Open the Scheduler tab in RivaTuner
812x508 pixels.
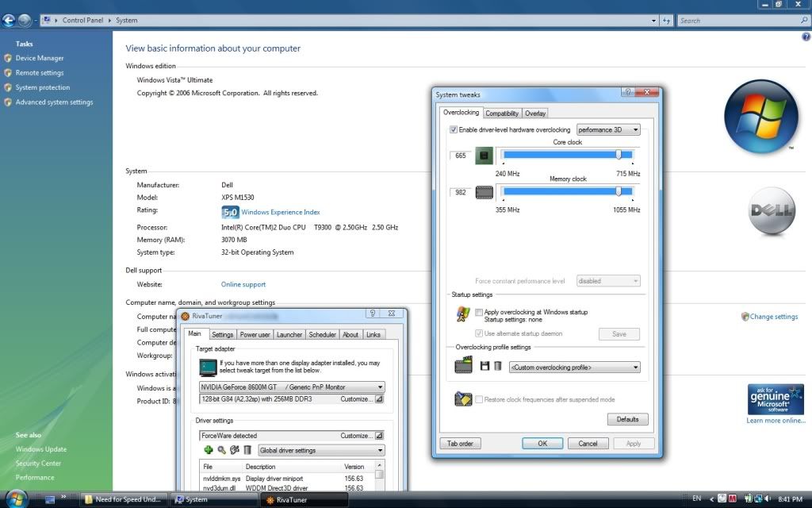[322, 334]
